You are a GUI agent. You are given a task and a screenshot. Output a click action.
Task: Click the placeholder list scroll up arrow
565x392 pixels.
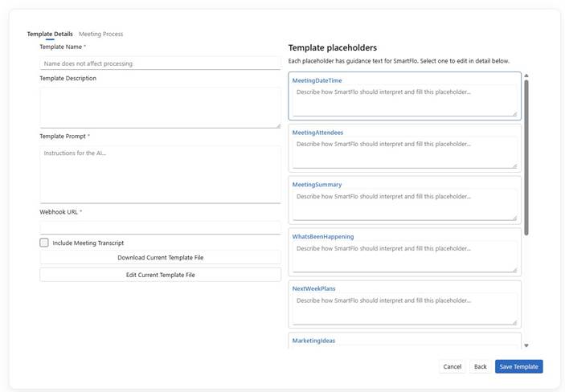[526, 76]
